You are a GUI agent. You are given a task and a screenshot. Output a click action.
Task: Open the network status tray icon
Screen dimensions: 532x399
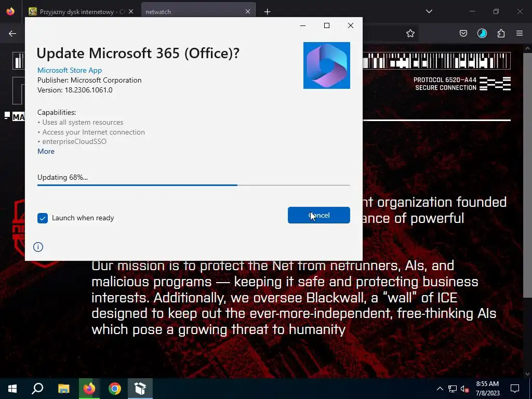coord(453,389)
